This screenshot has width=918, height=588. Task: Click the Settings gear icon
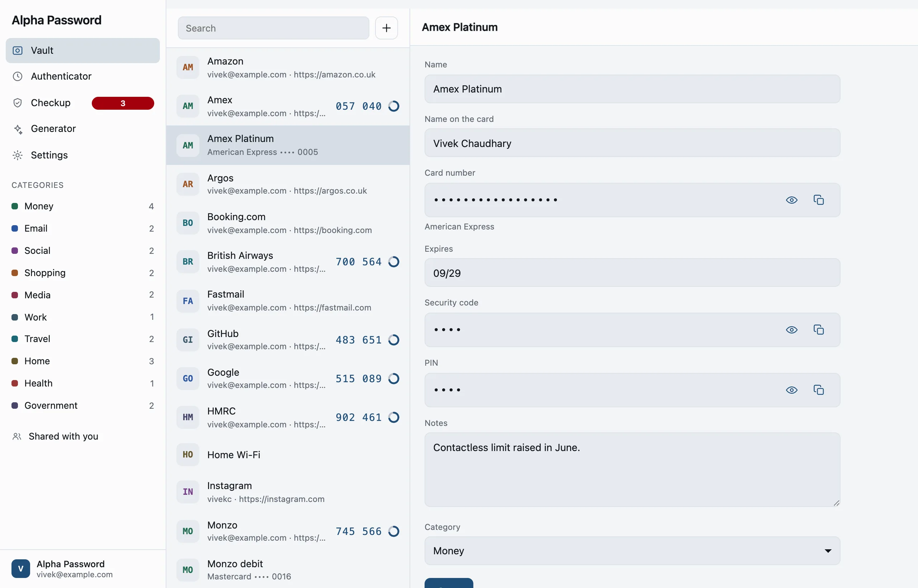click(18, 155)
